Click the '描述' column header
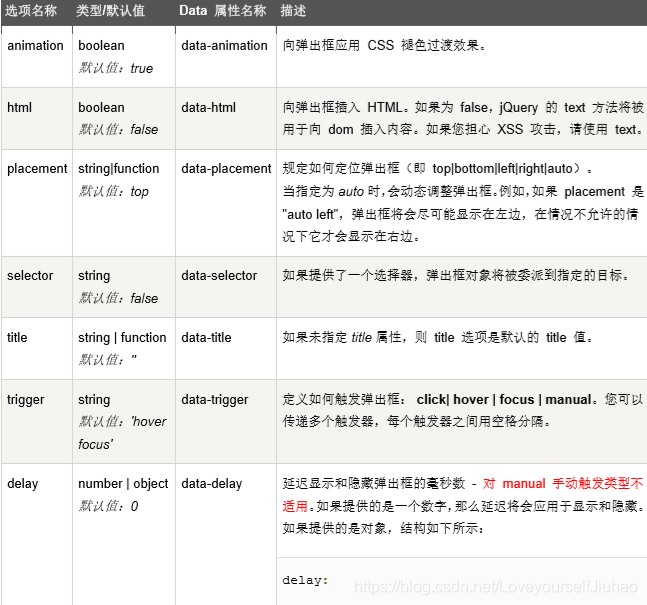Viewport: 647px width, 605px height. pos(293,11)
